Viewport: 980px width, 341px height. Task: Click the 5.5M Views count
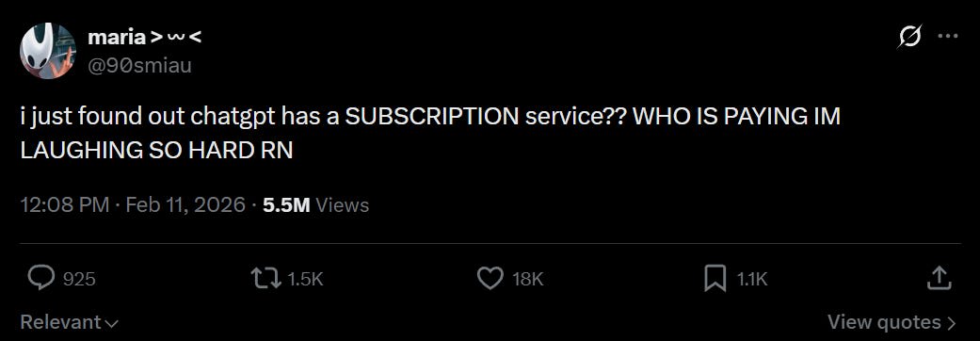(x=316, y=204)
